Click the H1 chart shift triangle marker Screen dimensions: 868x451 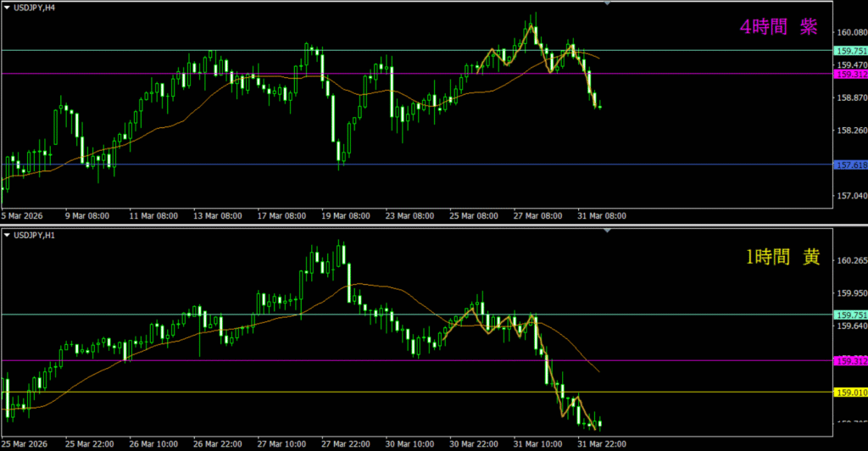(x=606, y=230)
